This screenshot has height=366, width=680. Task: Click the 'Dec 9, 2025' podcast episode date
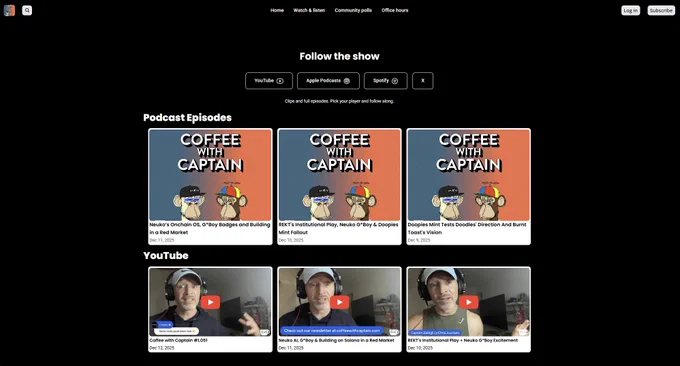pyautogui.click(x=419, y=240)
